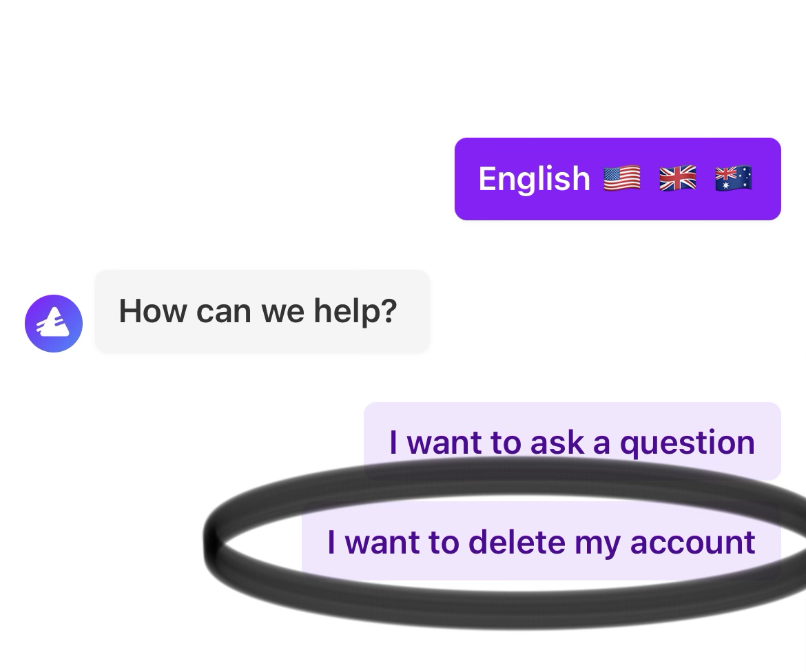Click the word "English" in the purple bubble
This screenshot has height=672, width=806.
pyautogui.click(x=534, y=179)
